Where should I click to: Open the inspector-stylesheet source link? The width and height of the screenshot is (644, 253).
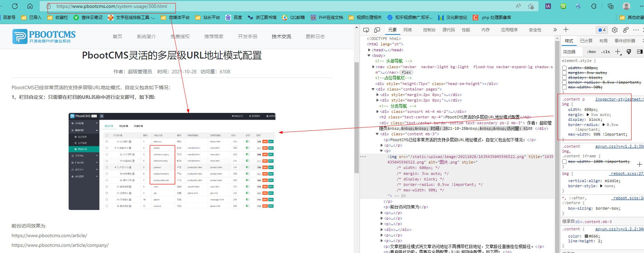click(x=619, y=99)
